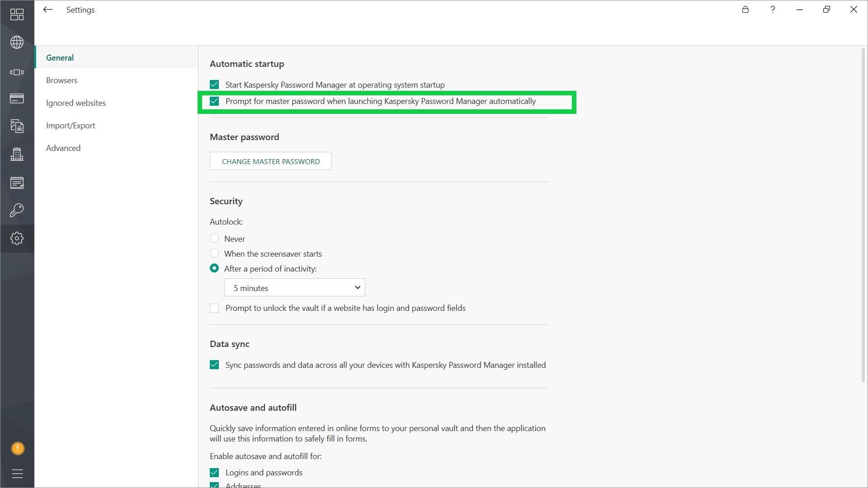Lock the vault with the padlock icon
Viewport: 868px width, 488px height.
pyautogui.click(x=745, y=9)
